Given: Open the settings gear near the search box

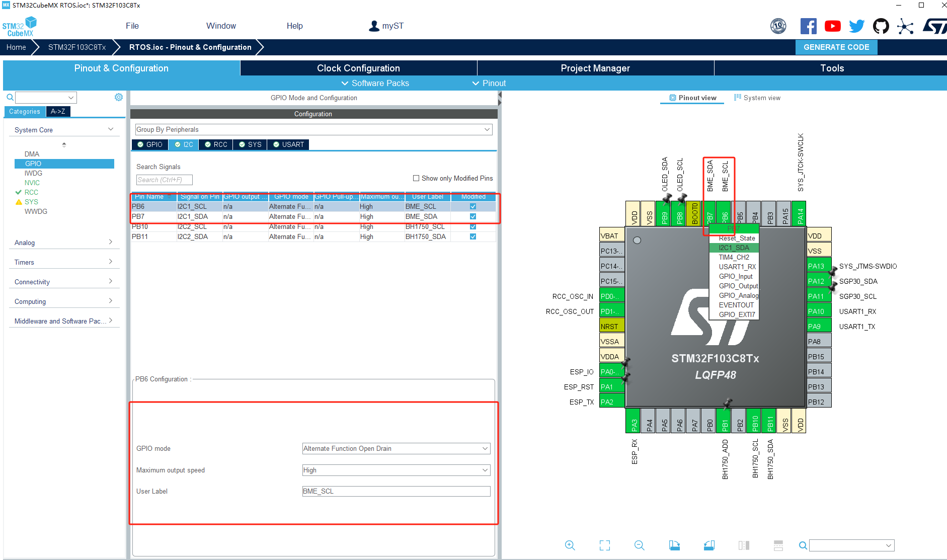Looking at the screenshot, I should tap(119, 97).
